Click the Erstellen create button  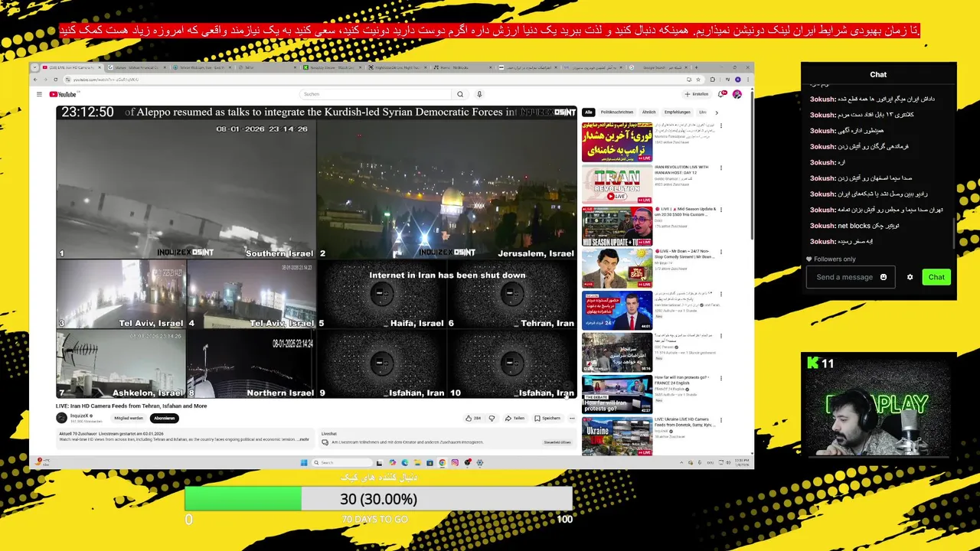(698, 94)
